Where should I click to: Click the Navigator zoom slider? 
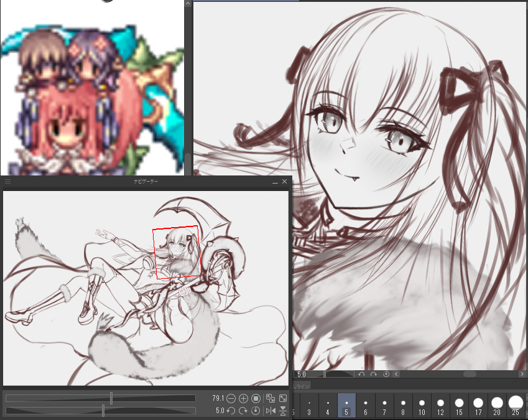[101, 398]
